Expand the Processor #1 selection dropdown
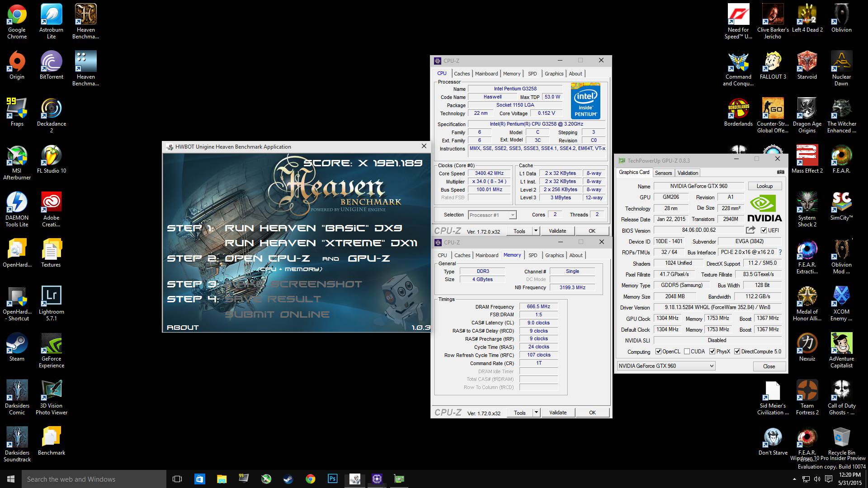868x488 pixels. pyautogui.click(x=512, y=215)
